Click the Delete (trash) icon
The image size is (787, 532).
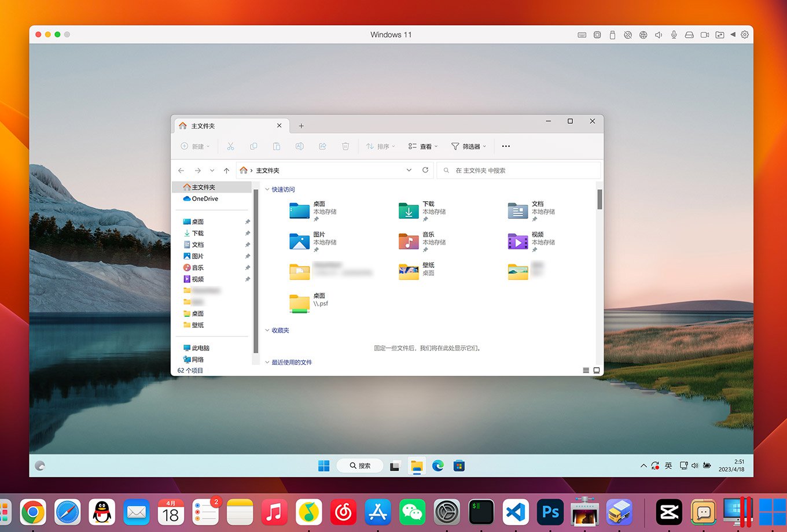coord(345,146)
